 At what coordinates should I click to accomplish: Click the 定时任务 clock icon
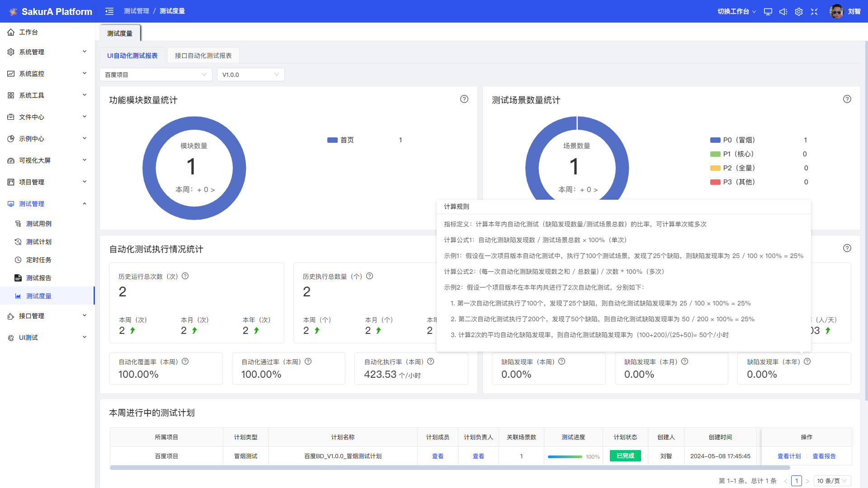(18, 260)
